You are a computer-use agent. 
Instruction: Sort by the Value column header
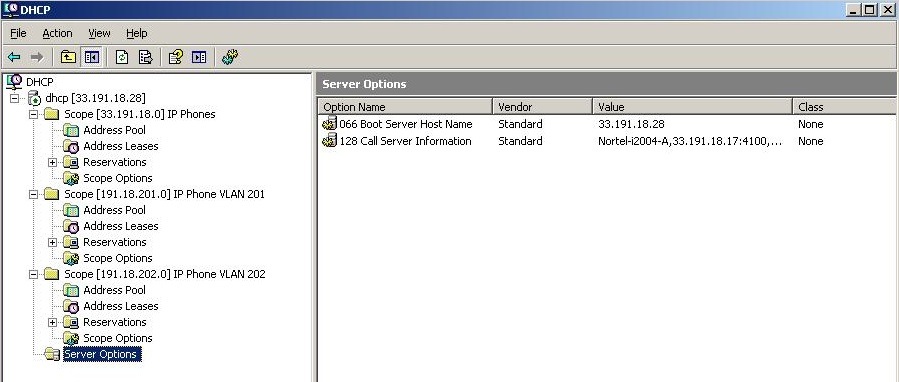[691, 107]
